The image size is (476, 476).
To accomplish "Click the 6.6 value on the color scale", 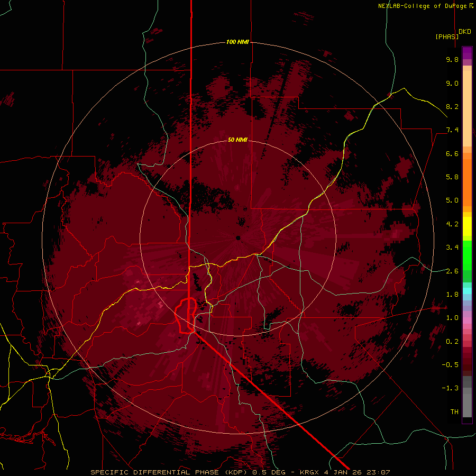I will (x=452, y=153).
